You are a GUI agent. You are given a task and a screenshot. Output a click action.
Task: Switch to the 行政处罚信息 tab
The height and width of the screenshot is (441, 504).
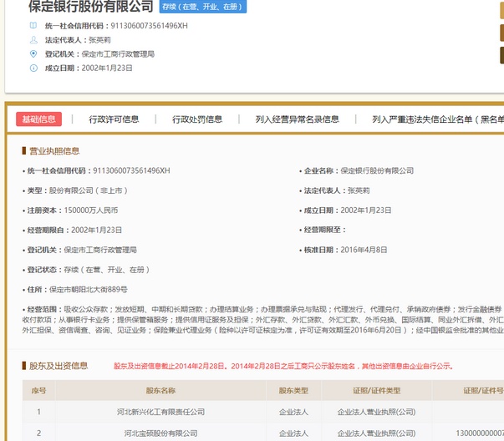(x=197, y=119)
